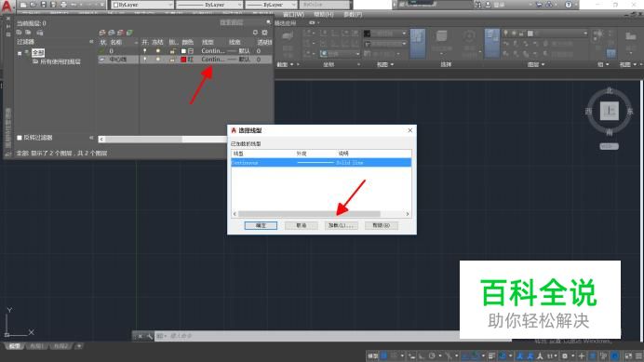644x362 pixels.
Task: Click the New Group Filter icon
Action: tap(28, 32)
